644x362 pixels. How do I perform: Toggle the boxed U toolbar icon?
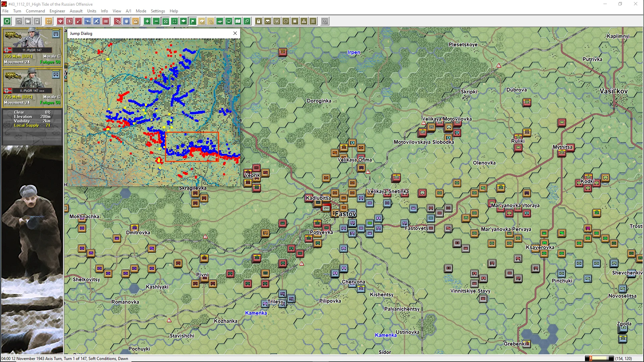coord(277,21)
